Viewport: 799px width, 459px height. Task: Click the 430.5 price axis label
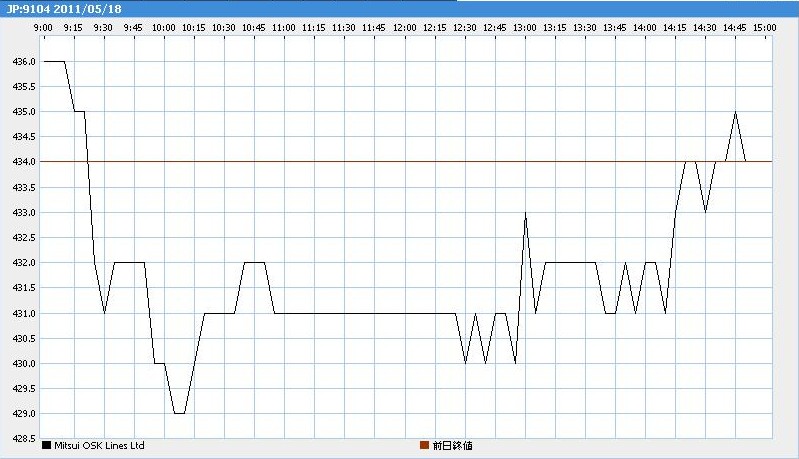coord(24,338)
